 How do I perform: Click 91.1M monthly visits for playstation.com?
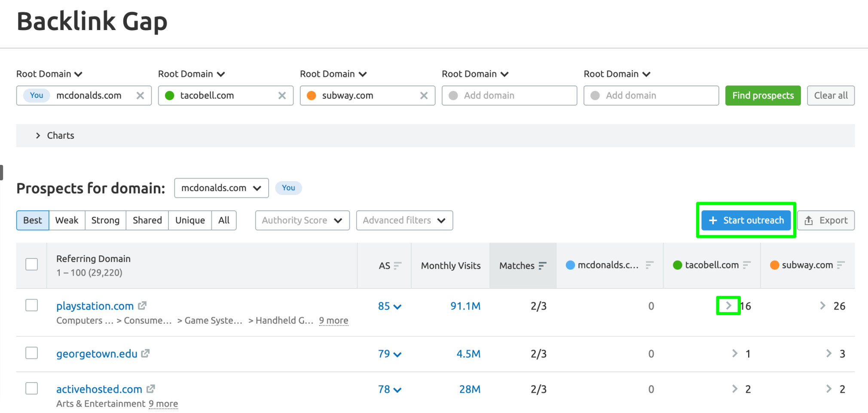tap(465, 306)
